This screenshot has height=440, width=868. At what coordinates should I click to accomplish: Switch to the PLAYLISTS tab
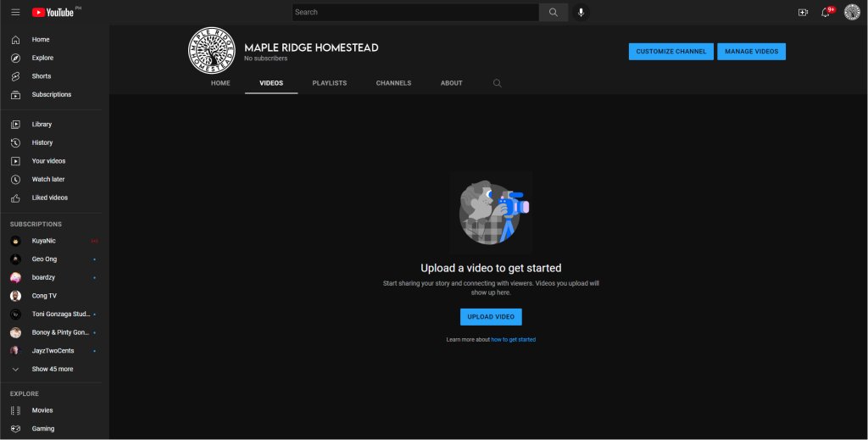tap(330, 83)
